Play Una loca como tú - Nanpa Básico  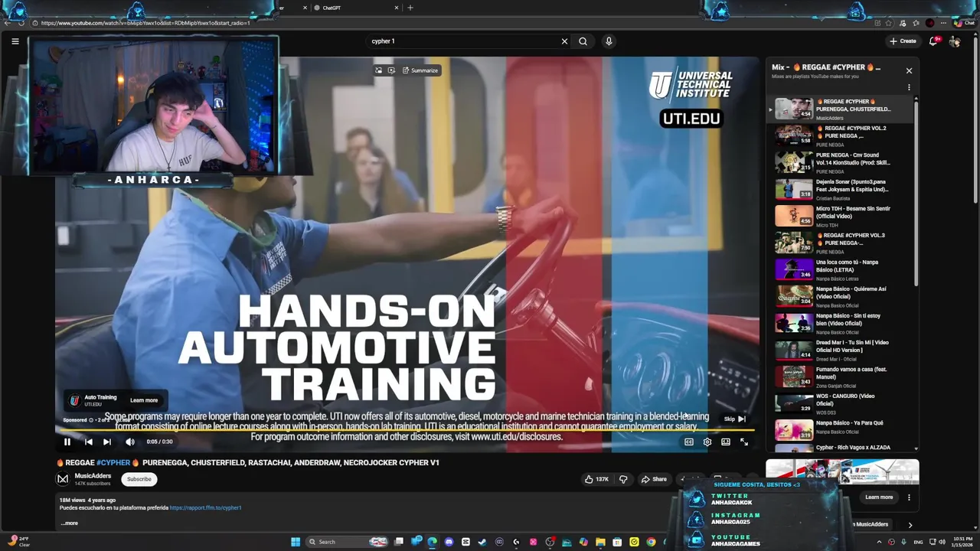(x=841, y=269)
